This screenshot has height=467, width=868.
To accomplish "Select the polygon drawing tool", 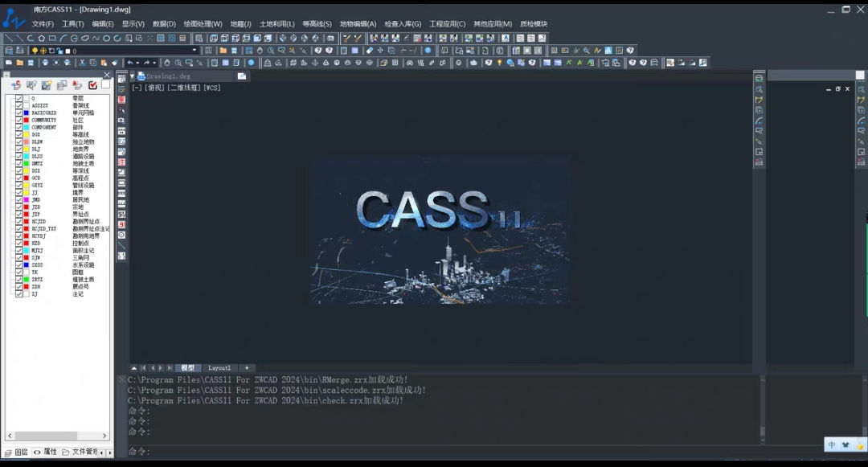I will [42, 38].
